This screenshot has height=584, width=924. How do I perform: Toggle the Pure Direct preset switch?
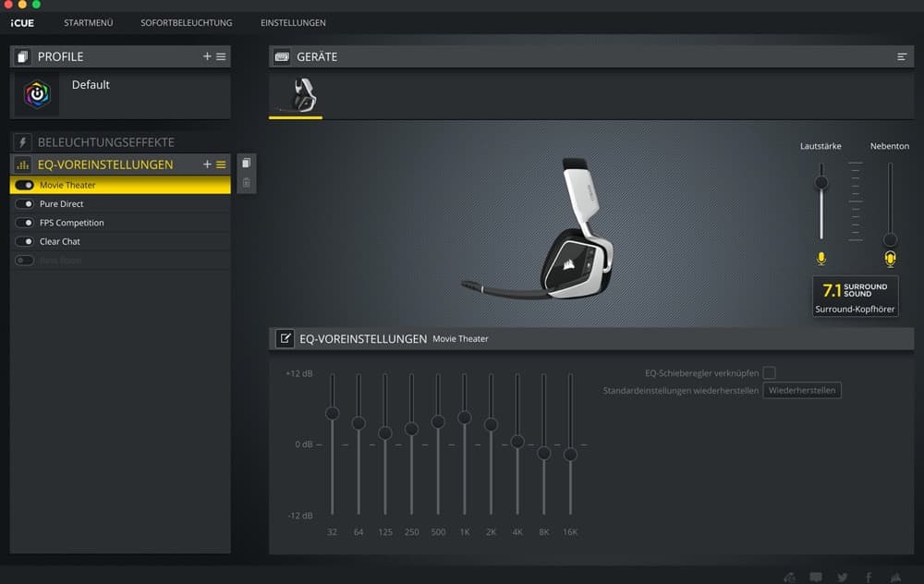point(25,204)
